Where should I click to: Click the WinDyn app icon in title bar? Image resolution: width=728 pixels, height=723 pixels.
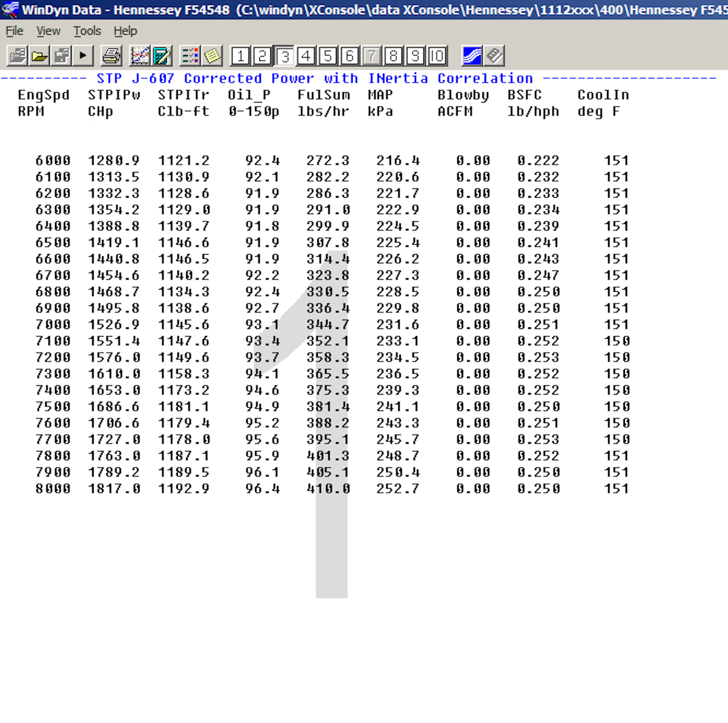[10, 9]
